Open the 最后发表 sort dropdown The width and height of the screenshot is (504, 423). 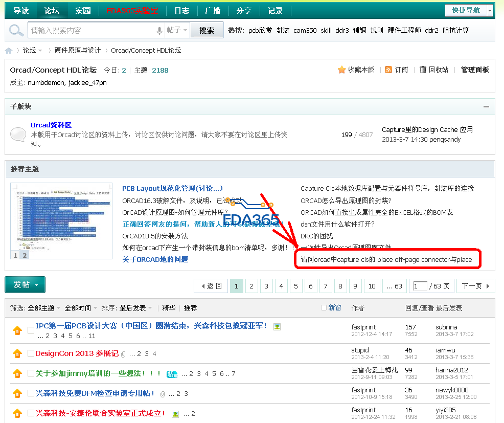[x=135, y=308]
